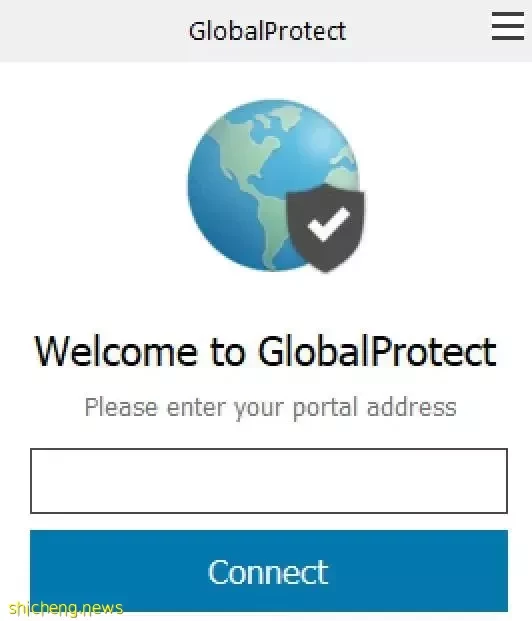The height and width of the screenshot is (621, 532).
Task: Click the top bar of the hamburger icon
Action: (508, 13)
